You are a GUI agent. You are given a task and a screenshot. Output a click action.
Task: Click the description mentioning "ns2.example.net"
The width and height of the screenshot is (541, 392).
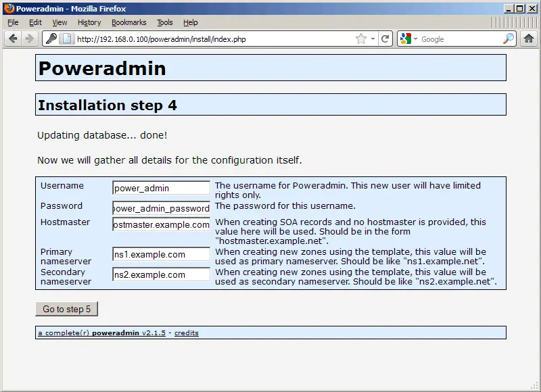click(356, 277)
